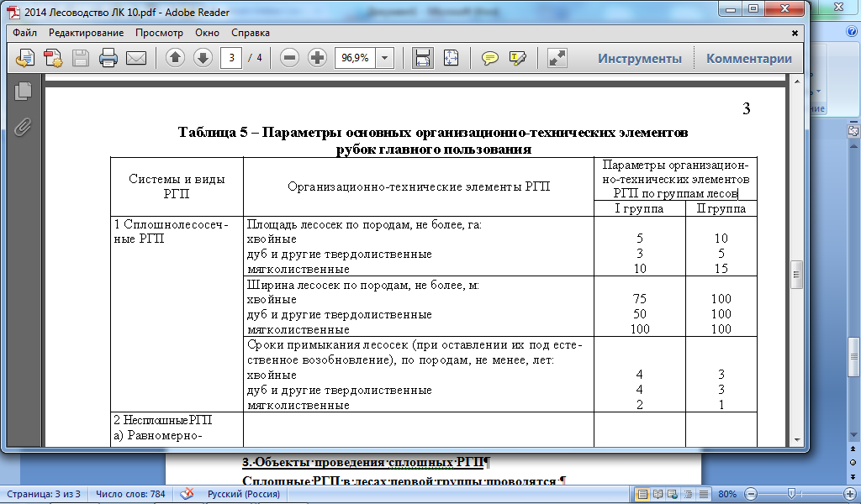The height and width of the screenshot is (504, 861).
Task: Click the export PDF file icon
Action: pyautogui.click(x=24, y=58)
